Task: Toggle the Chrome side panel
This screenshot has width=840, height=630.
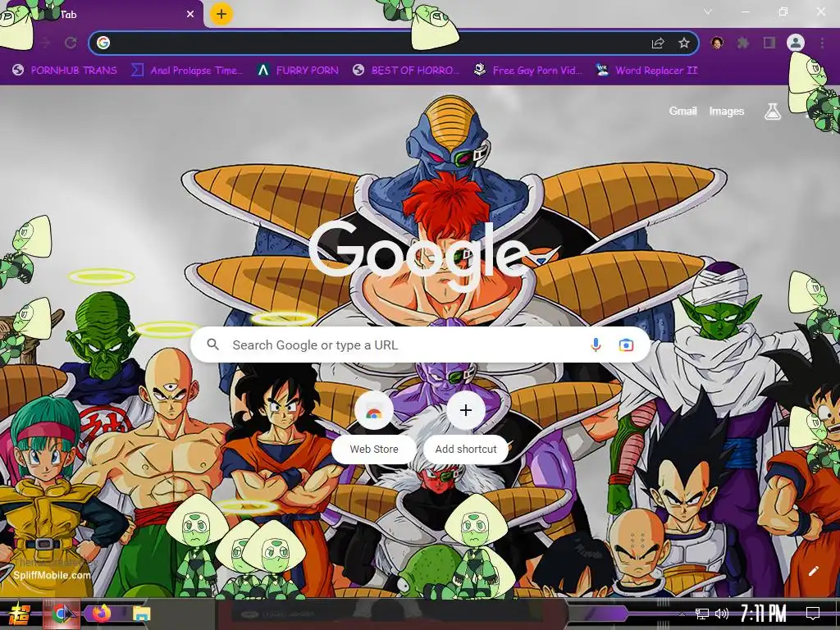Action: tap(769, 43)
